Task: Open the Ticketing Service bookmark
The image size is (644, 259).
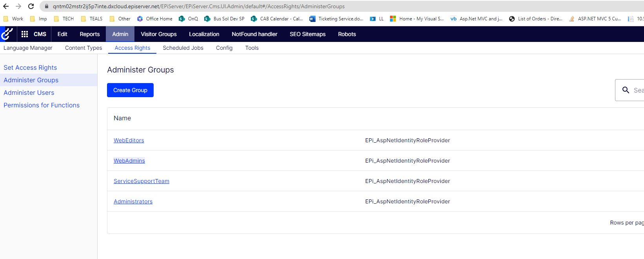Action: coord(336,19)
